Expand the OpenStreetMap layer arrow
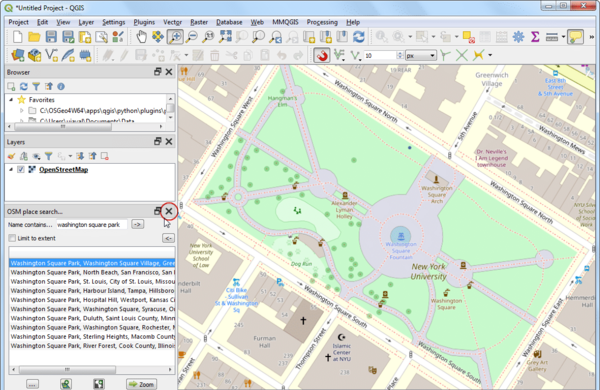The height and width of the screenshot is (390, 600). tap(11, 170)
